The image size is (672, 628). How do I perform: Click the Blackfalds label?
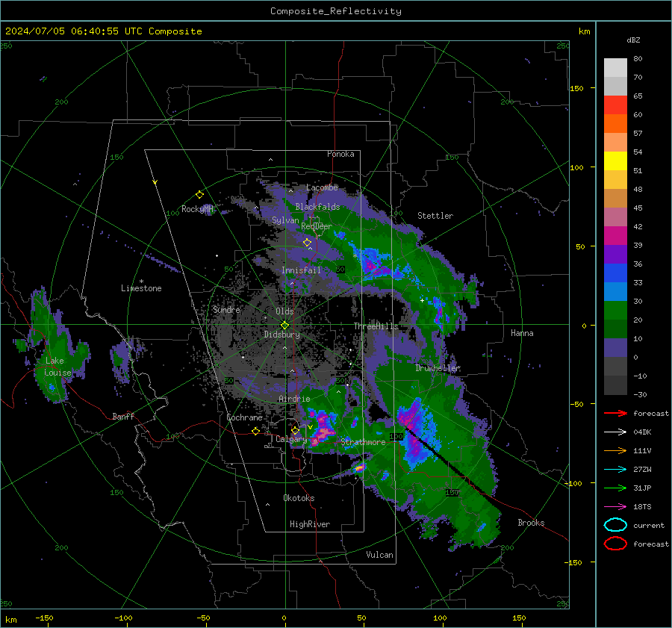(x=317, y=207)
